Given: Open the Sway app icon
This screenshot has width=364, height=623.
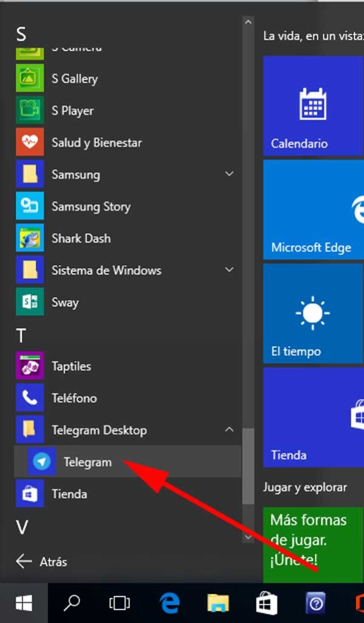Looking at the screenshot, I should pyautogui.click(x=30, y=302).
